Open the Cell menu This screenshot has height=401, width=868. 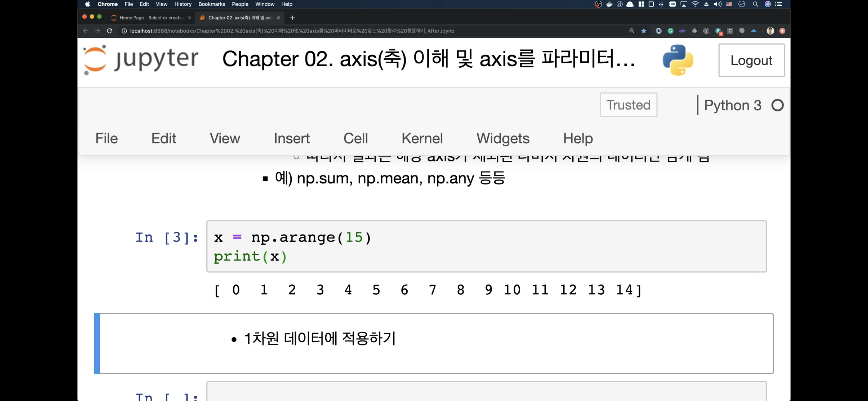[355, 138]
